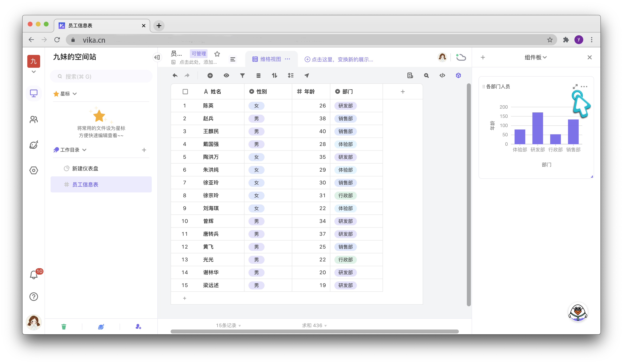Click the group records icon in toolbar
Image resolution: width=623 pixels, height=364 pixels.
(258, 76)
